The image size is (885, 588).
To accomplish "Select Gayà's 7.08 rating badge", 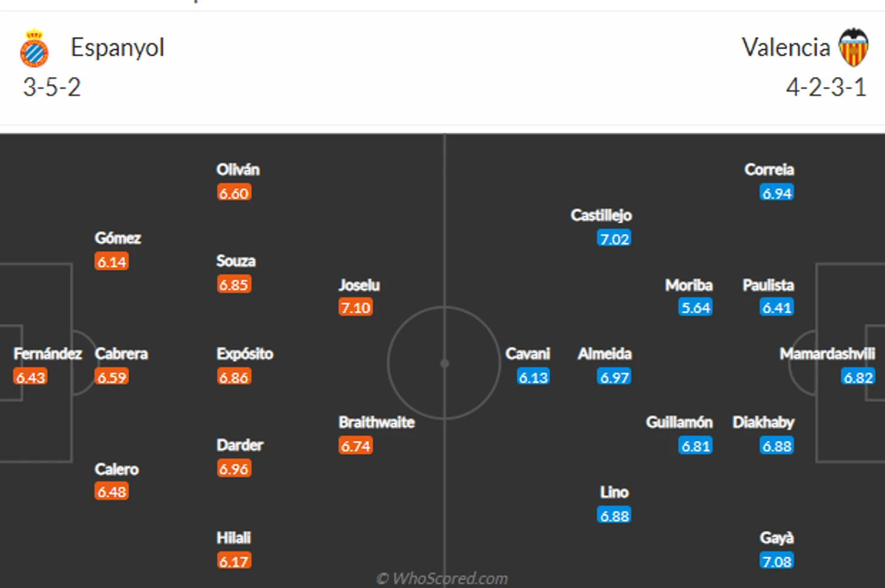I will pyautogui.click(x=776, y=561).
